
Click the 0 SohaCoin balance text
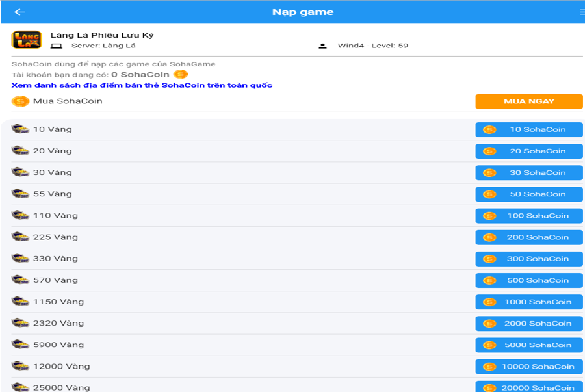point(140,75)
